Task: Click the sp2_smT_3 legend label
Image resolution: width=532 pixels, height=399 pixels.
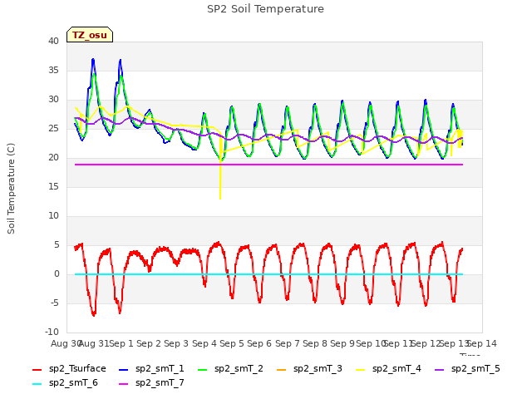Action: (x=318, y=368)
